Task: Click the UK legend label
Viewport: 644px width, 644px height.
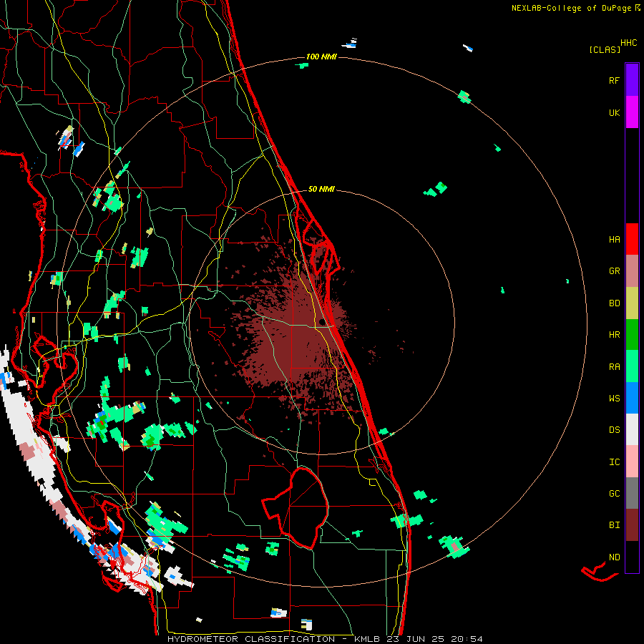Action: 615,112
